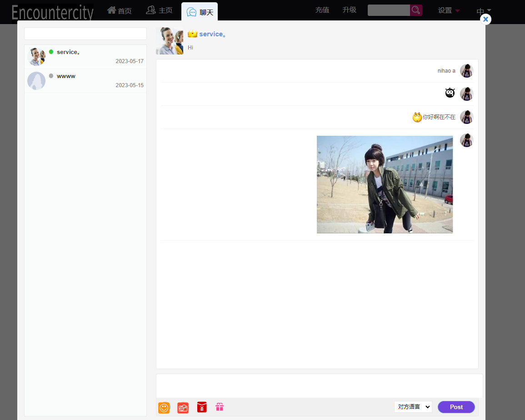Go to 首页 home in the navigation
Viewport: 525px width, 420px height.
[120, 11]
